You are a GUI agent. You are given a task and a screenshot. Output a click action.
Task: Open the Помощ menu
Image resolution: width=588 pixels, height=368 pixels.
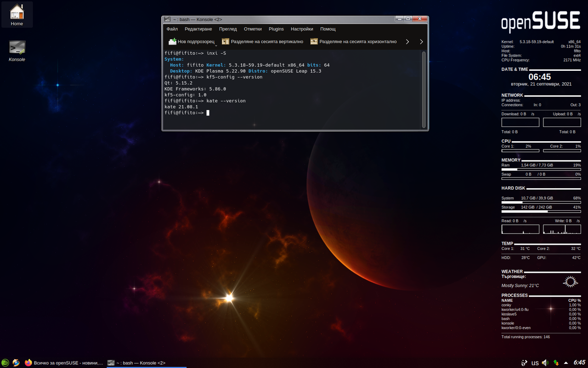point(328,29)
